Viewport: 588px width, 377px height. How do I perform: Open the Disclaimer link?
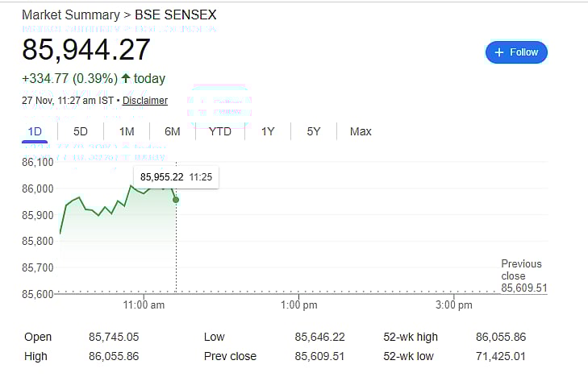coord(145,101)
